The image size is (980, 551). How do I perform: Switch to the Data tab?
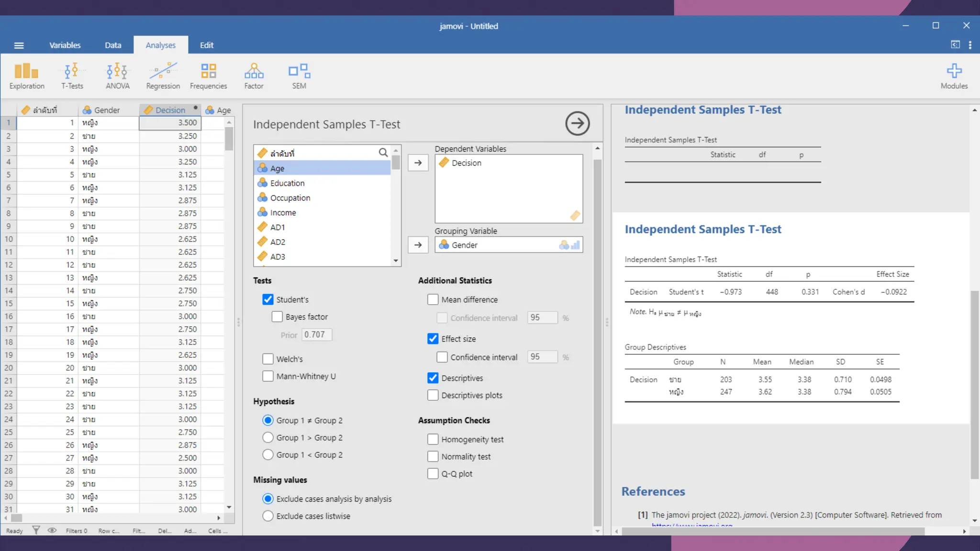[x=113, y=45]
